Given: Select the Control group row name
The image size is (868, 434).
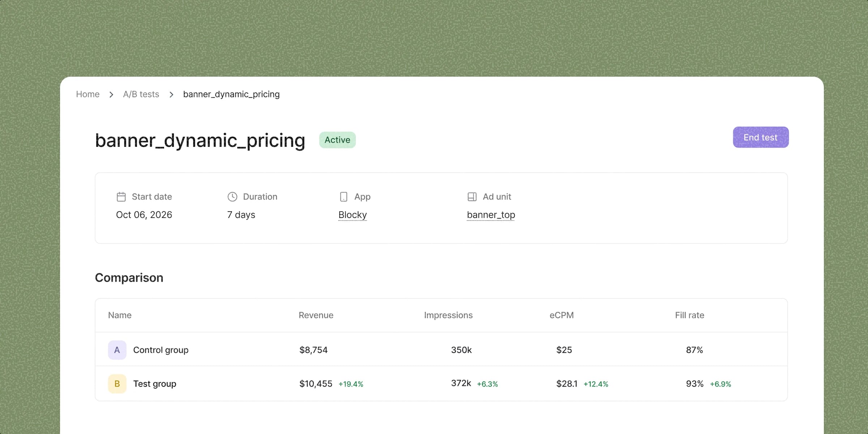Looking at the screenshot, I should point(161,350).
